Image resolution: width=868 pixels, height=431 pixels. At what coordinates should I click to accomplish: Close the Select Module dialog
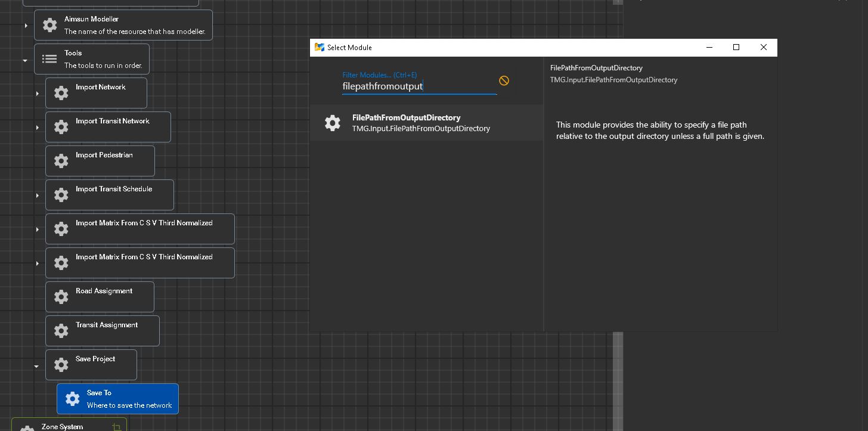pyautogui.click(x=763, y=47)
